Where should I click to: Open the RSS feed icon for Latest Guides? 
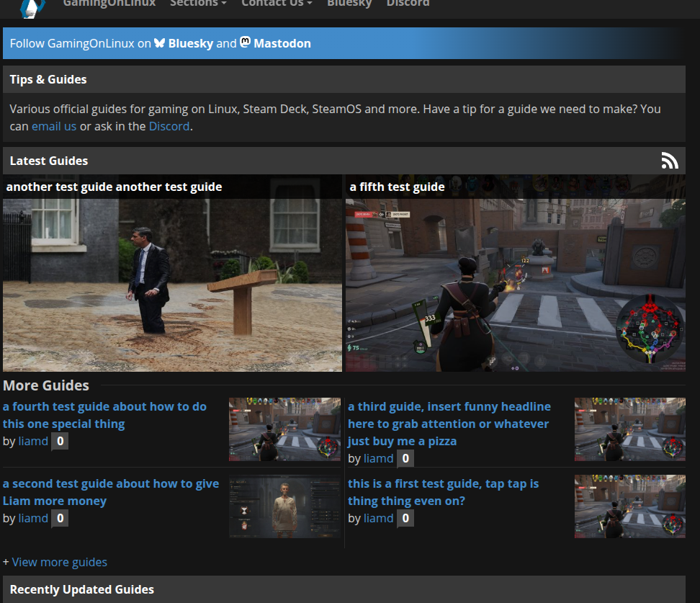tap(670, 161)
